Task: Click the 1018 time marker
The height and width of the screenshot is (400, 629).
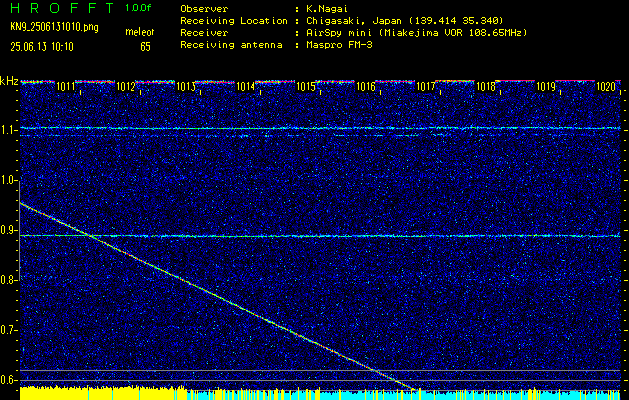Action: [x=486, y=86]
